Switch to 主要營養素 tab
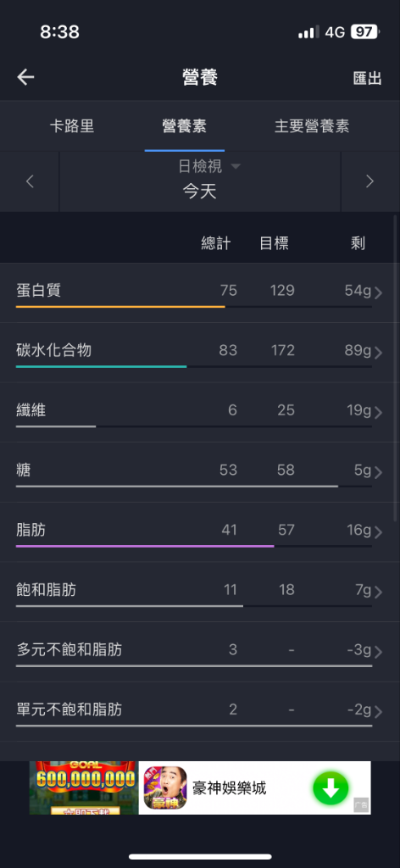The image size is (400, 868). pos(312,125)
